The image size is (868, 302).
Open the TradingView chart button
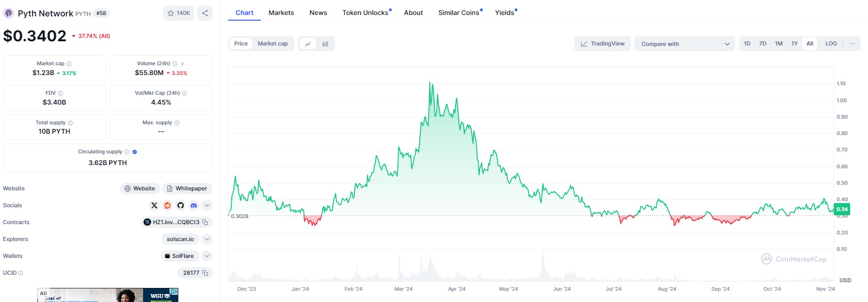[602, 44]
